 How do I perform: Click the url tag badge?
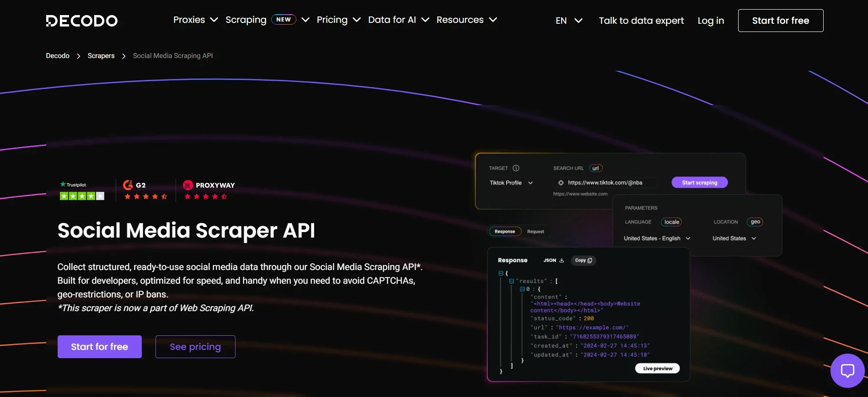pos(596,168)
